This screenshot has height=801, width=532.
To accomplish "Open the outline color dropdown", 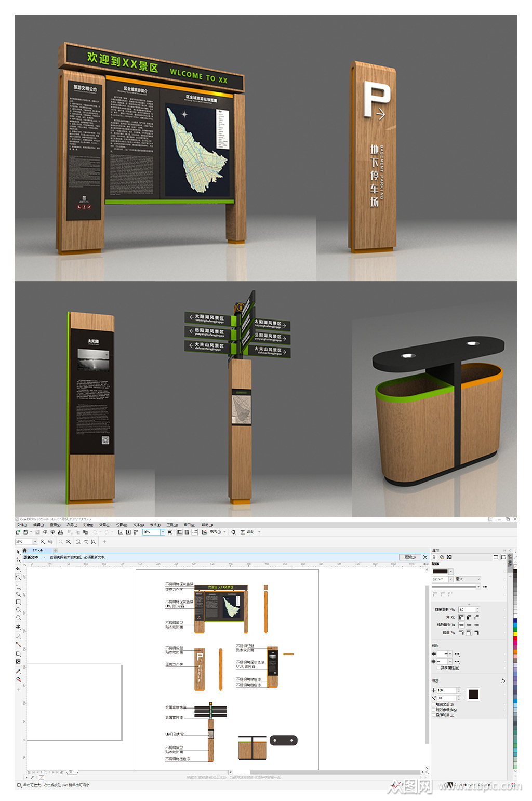I will pyautogui.click(x=443, y=571).
